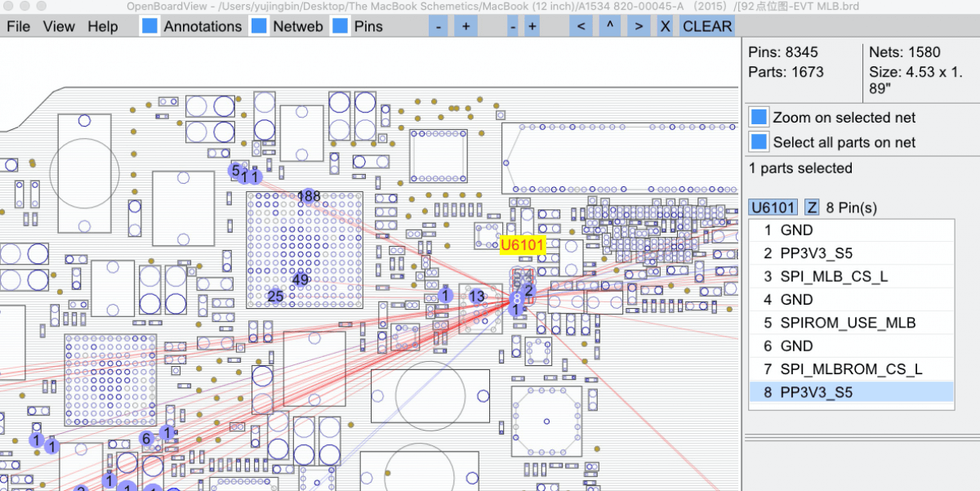The image size is (980, 491).
Task: Click the minus button right after Pins
Action: pyautogui.click(x=439, y=26)
